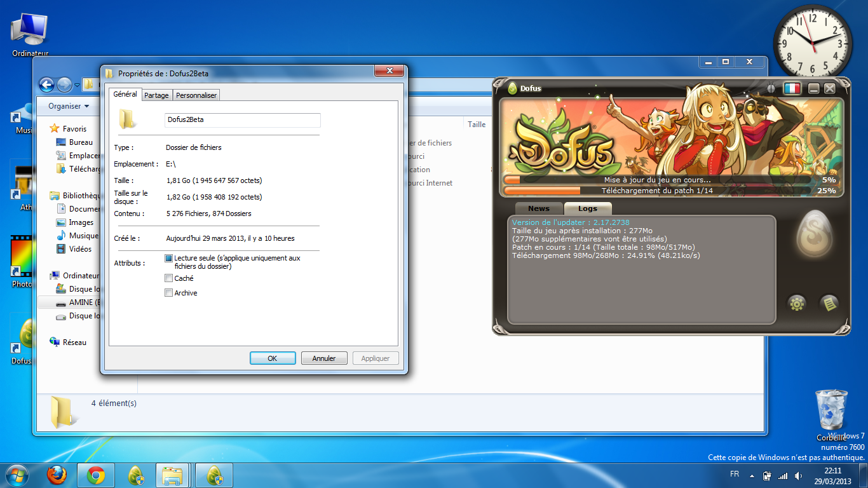This screenshot has width=868, height=488.
Task: Select Favoris in the Explorer sidebar
Action: point(74,129)
